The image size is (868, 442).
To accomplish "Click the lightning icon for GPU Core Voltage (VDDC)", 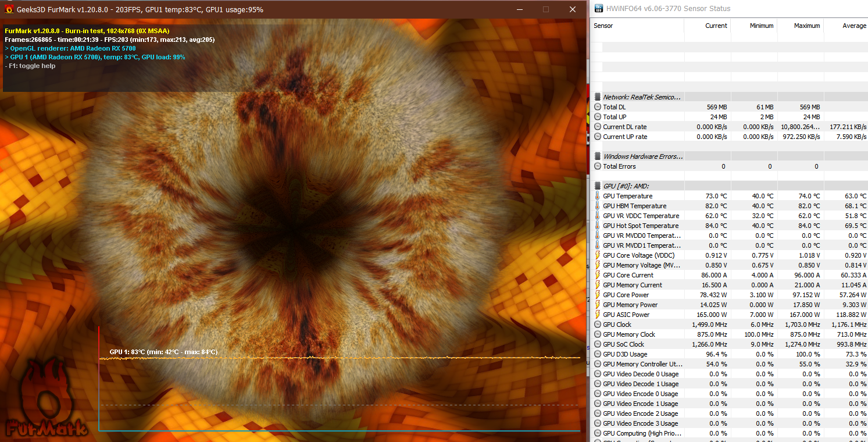I will [598, 255].
